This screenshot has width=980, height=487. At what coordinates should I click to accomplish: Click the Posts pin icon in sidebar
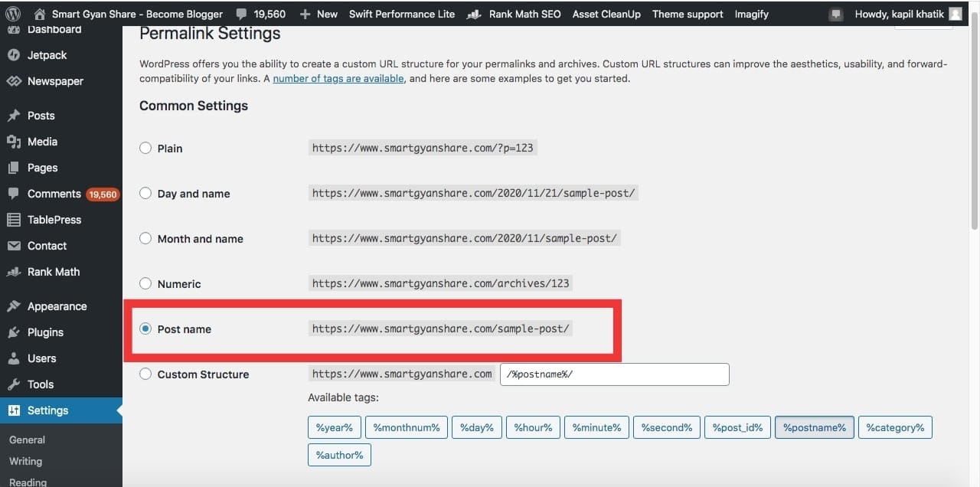[x=13, y=116]
